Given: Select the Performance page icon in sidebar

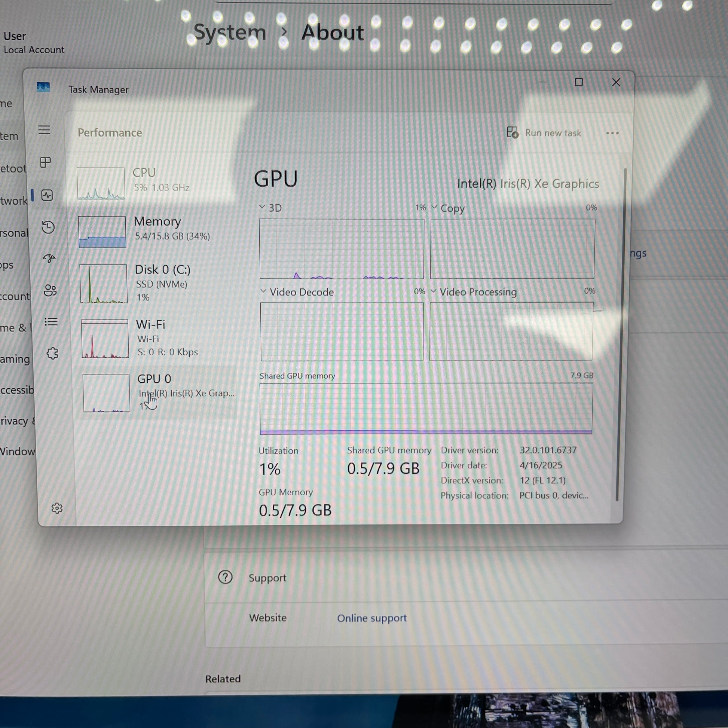Looking at the screenshot, I should pyautogui.click(x=47, y=195).
